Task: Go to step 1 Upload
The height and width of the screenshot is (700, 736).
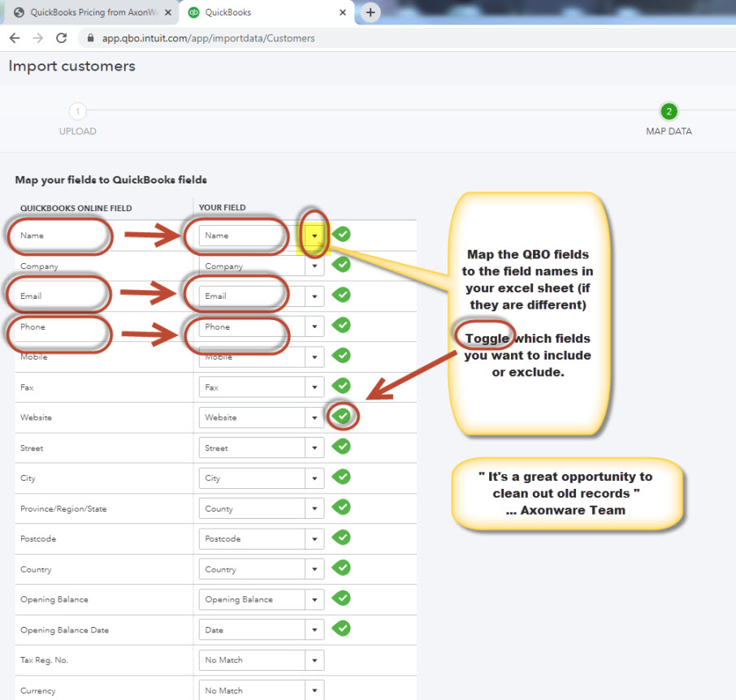Action: click(77, 112)
